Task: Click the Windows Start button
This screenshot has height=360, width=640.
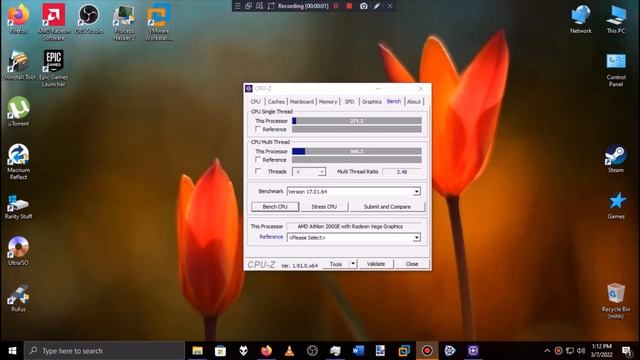Action: point(12,351)
